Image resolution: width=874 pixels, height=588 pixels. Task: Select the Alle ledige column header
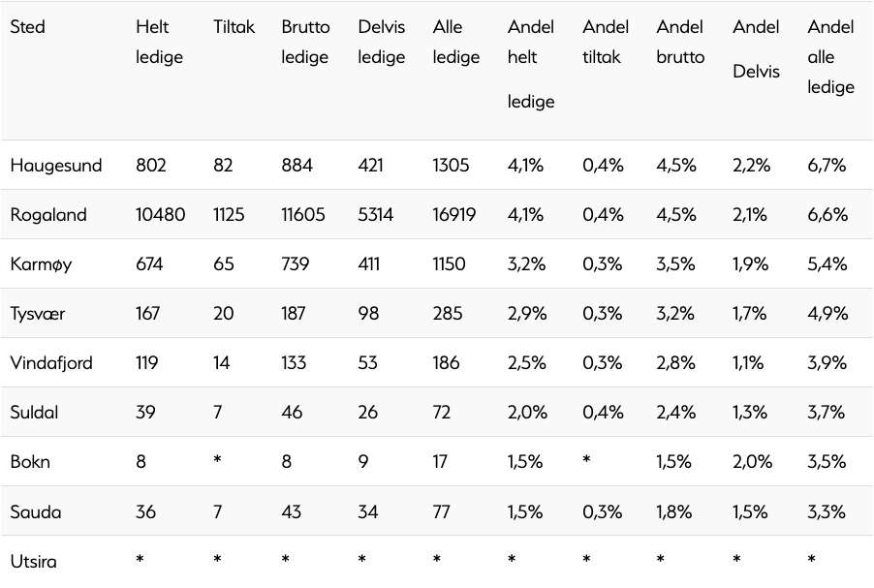tap(456, 42)
